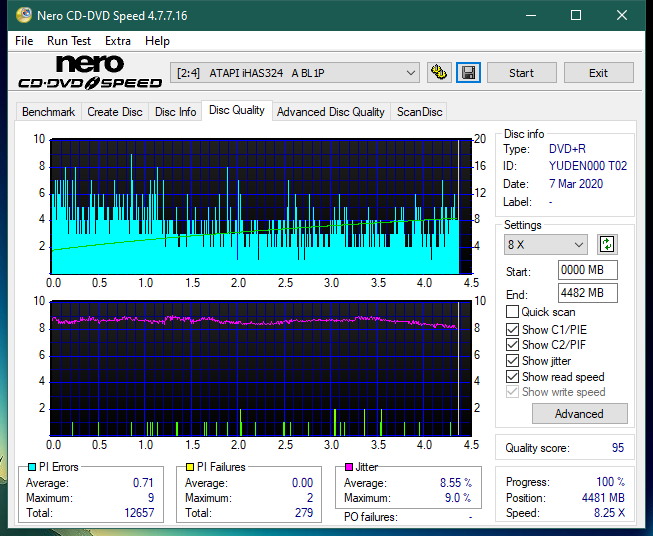Click the End position 4482 MB field

point(587,293)
